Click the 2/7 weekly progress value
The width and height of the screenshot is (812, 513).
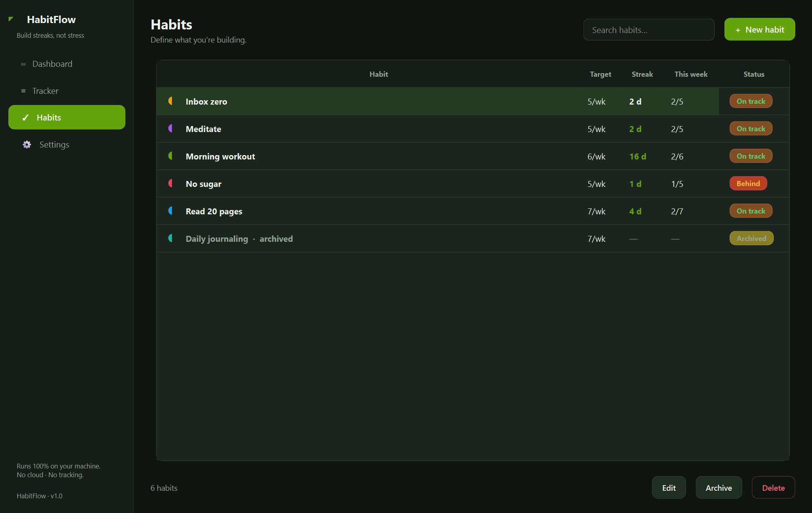[677, 212]
